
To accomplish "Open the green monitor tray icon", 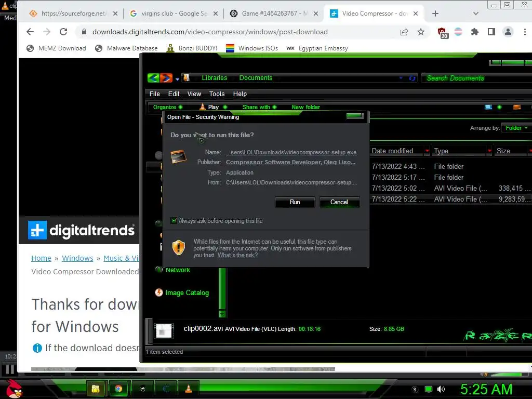I will (429, 389).
